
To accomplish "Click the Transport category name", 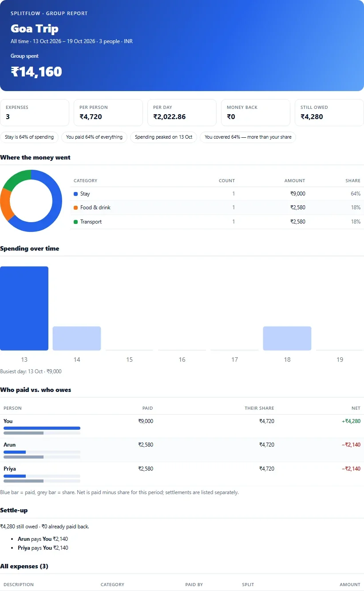I will 91,222.
